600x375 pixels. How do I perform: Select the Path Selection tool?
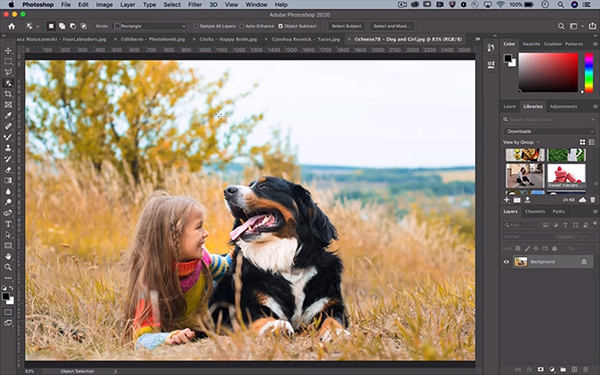coord(8,235)
